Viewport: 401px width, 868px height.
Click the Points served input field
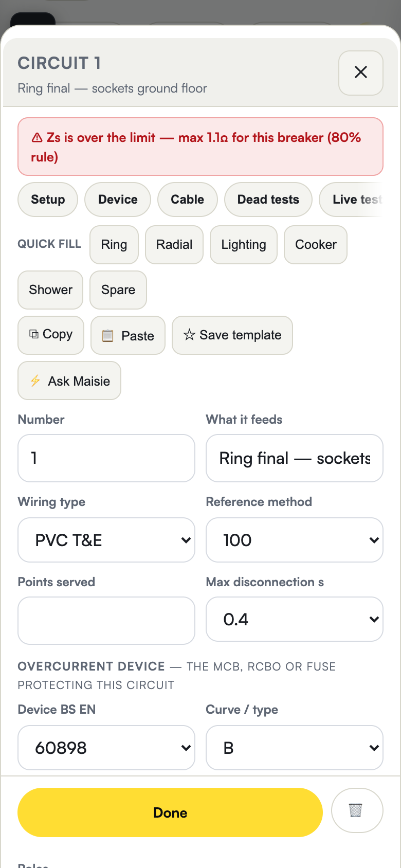pos(106,621)
